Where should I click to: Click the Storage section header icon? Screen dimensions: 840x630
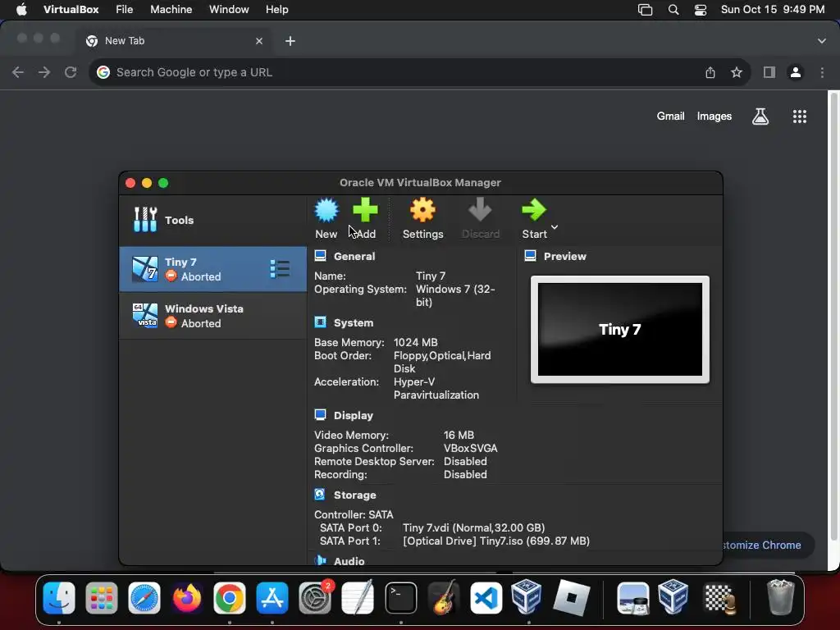[320, 494]
